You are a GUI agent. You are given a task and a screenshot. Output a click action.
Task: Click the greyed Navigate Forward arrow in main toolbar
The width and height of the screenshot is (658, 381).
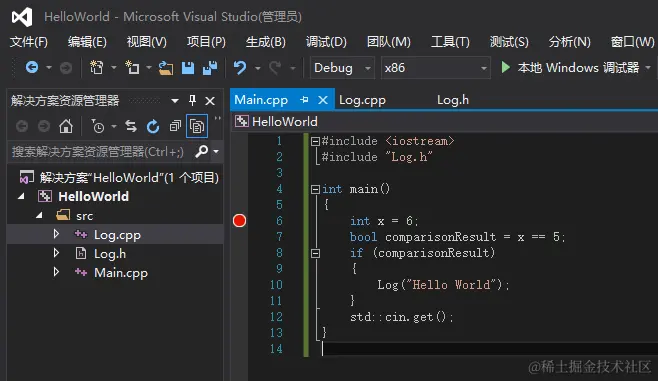click(66, 68)
